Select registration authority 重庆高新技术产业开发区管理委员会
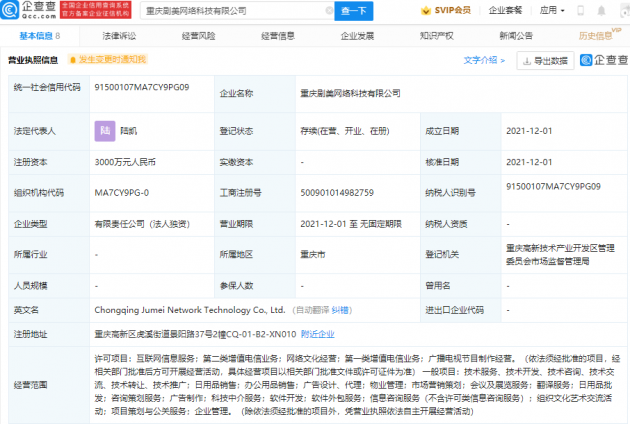Screen dimensions: 630x424 coord(560,255)
